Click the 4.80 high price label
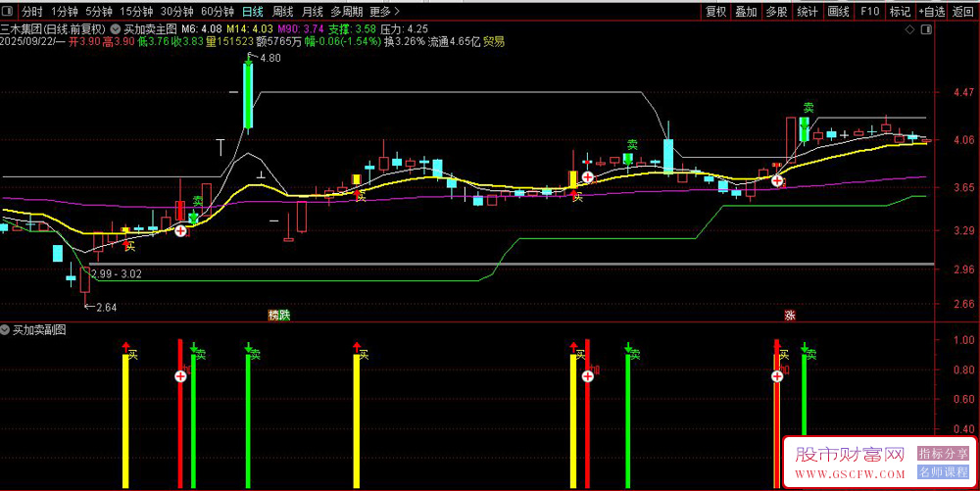Viewport: 980px width, 491px height. point(270,58)
